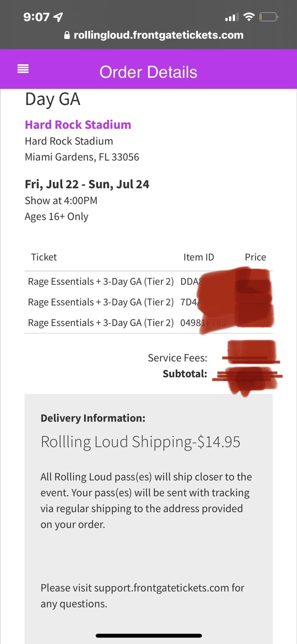The image size is (297, 644).
Task: Select the third Rage Essentials ticket row
Action: pyautogui.click(x=101, y=323)
